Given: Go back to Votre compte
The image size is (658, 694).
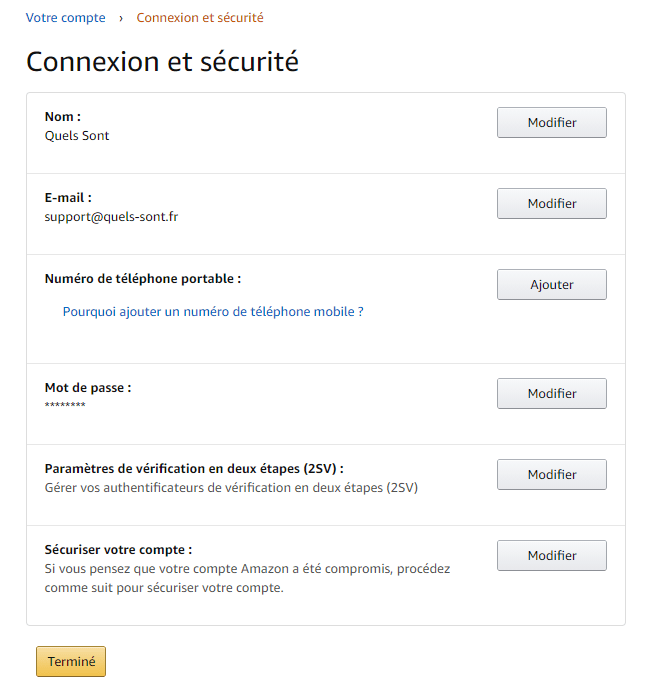Looking at the screenshot, I should point(65,18).
